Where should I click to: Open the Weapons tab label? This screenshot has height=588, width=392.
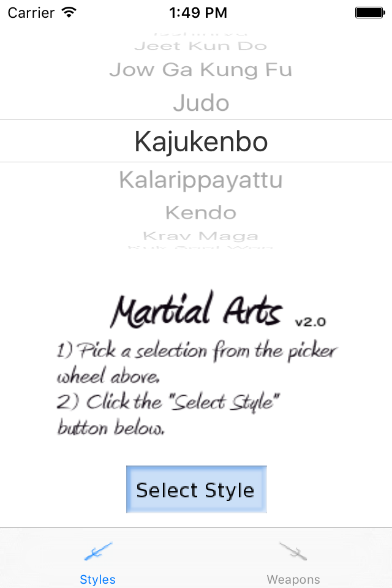(x=293, y=579)
